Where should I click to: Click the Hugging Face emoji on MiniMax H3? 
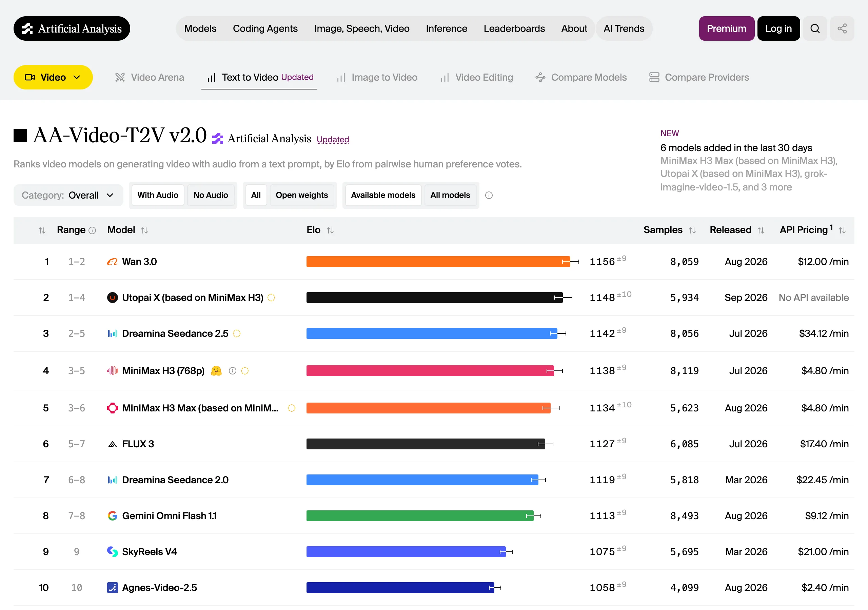tap(216, 370)
